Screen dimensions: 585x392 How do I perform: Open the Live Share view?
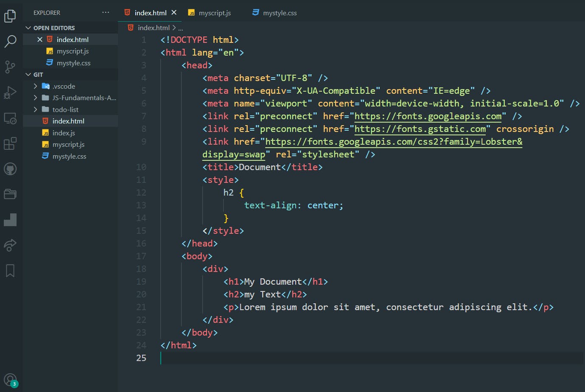10,245
